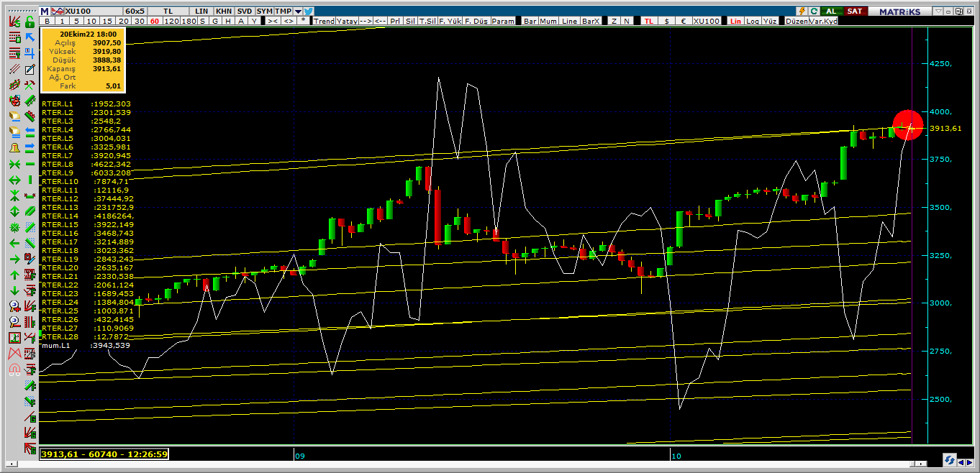The width and height of the screenshot is (980, 473).
Task: Click the green AL buy button
Action: 832,12
